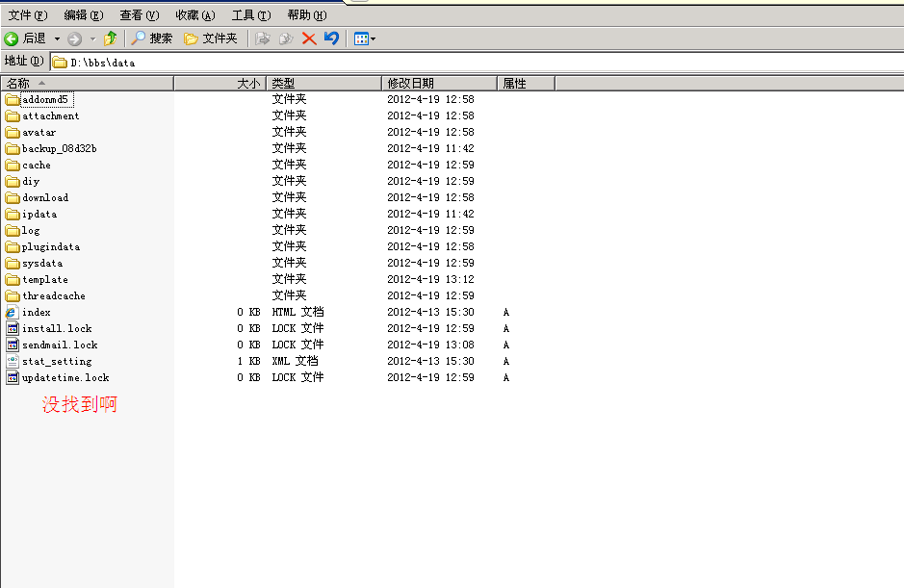Open the 编辑(E) menu

tap(84, 15)
